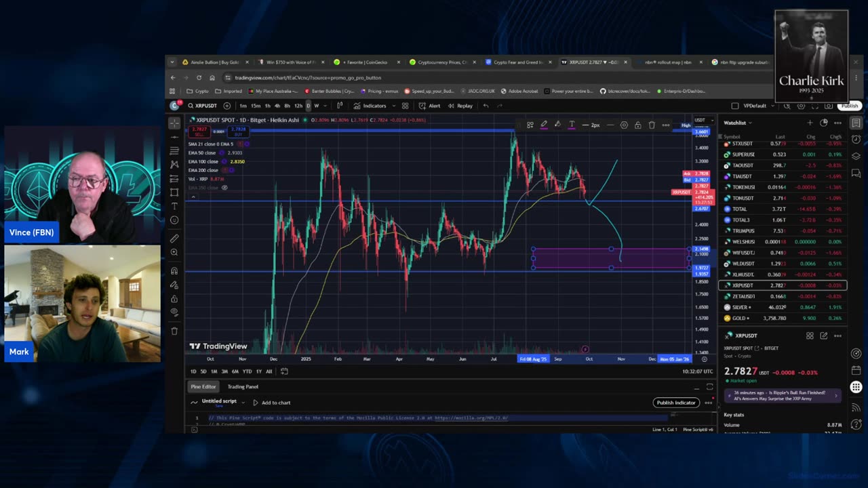The width and height of the screenshot is (868, 488).
Task: Select GOLD in the watchlist
Action: coord(783,318)
